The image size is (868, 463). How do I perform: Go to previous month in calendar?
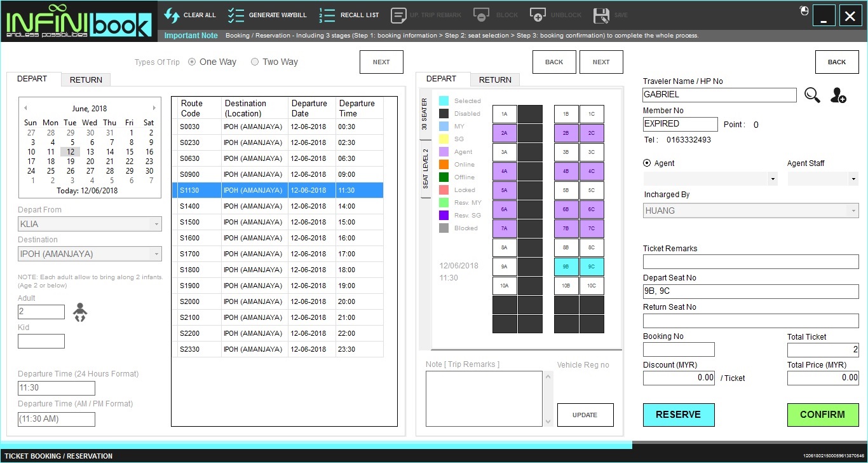coord(25,108)
